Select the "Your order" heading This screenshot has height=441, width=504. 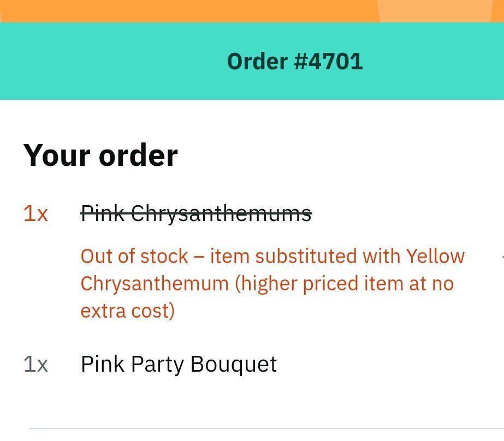coord(100,156)
